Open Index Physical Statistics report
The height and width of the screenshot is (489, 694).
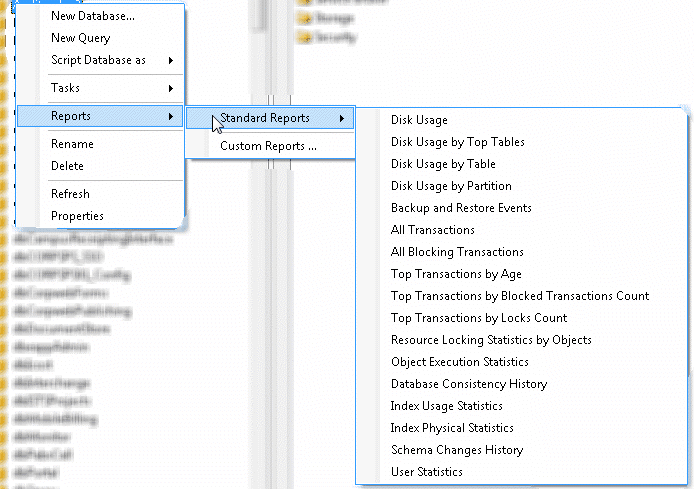point(452,428)
